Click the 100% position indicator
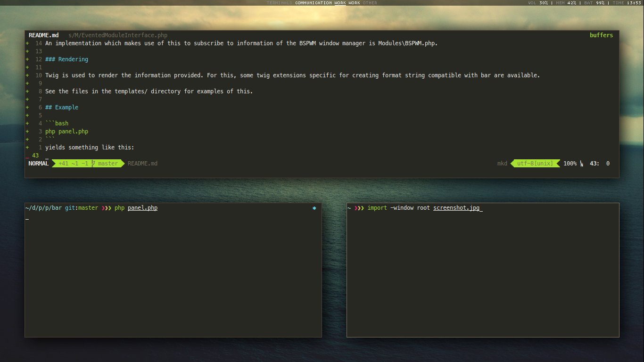This screenshot has width=644, height=362. (x=570, y=164)
